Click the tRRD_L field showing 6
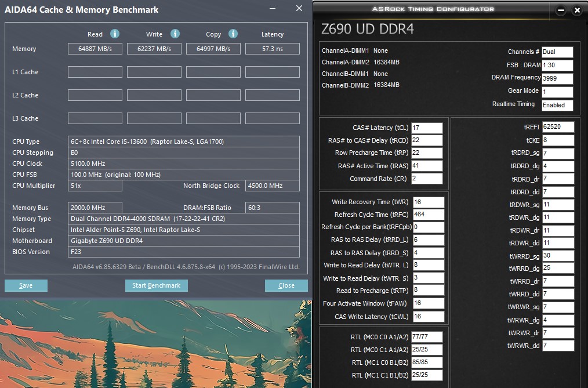This screenshot has height=388, width=588. [x=429, y=240]
